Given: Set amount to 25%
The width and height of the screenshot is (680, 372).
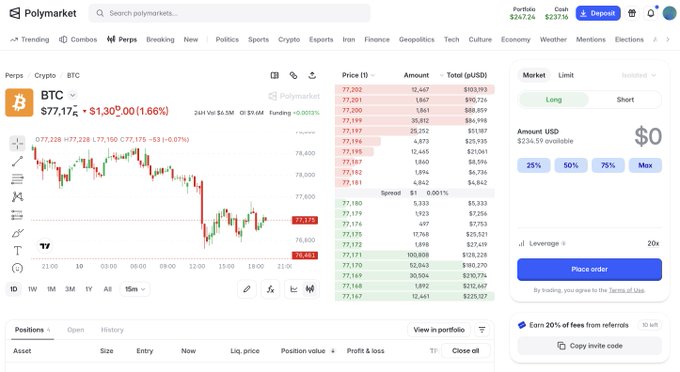Looking at the screenshot, I should (x=533, y=165).
